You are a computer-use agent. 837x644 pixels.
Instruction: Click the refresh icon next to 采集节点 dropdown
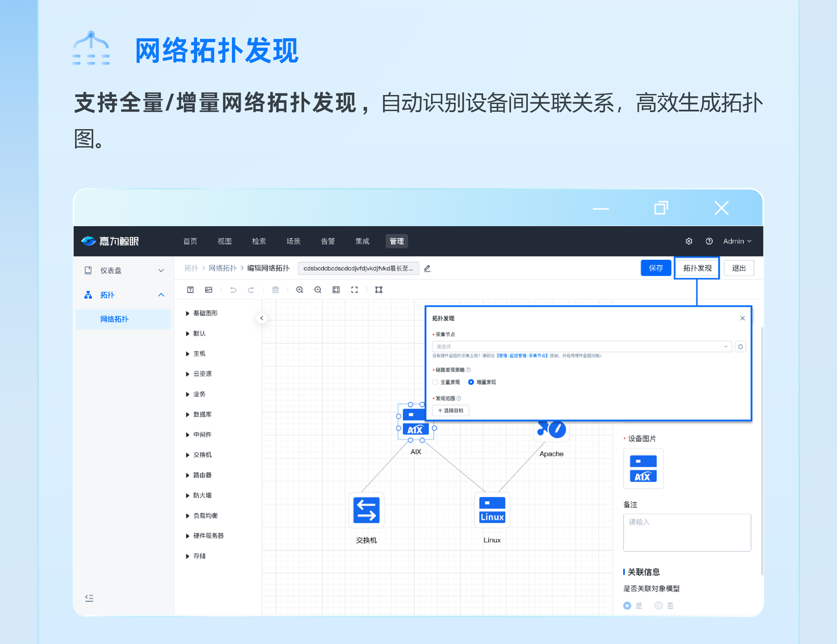740,347
